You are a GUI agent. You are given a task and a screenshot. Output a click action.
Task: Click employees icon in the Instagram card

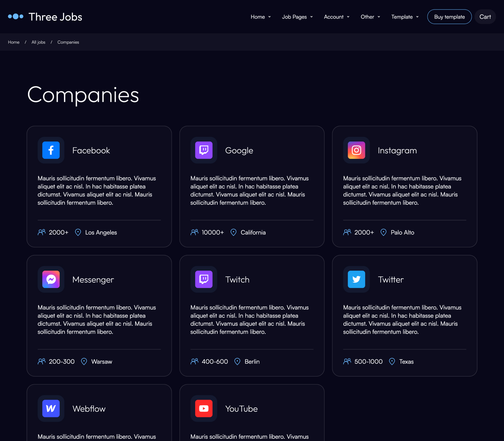[x=347, y=232]
